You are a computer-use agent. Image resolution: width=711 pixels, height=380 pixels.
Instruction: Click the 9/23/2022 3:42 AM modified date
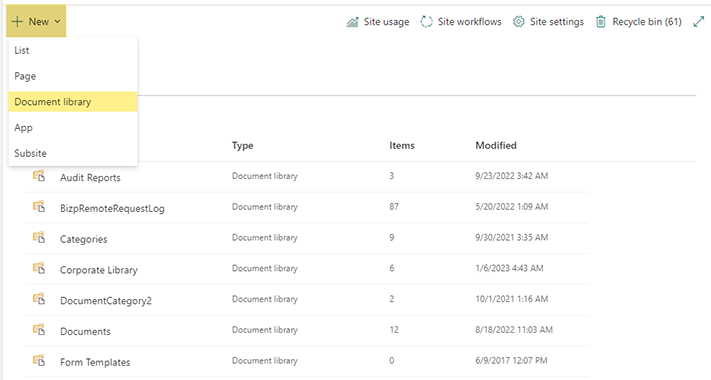point(511,175)
